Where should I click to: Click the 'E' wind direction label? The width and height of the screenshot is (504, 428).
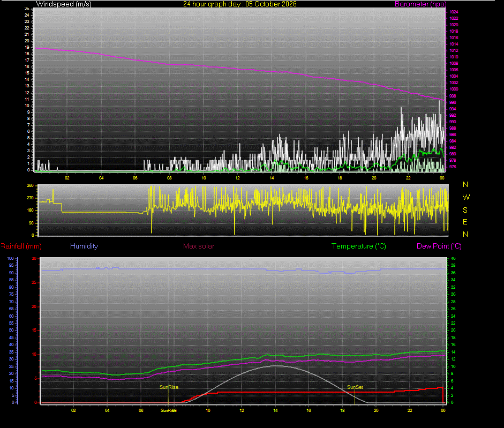[465, 222]
